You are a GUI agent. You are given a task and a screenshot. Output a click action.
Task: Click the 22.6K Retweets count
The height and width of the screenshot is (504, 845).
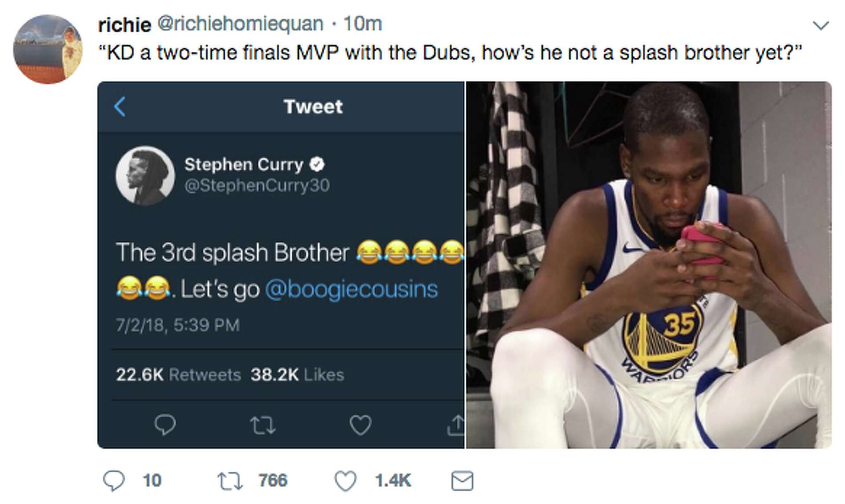[x=178, y=375]
